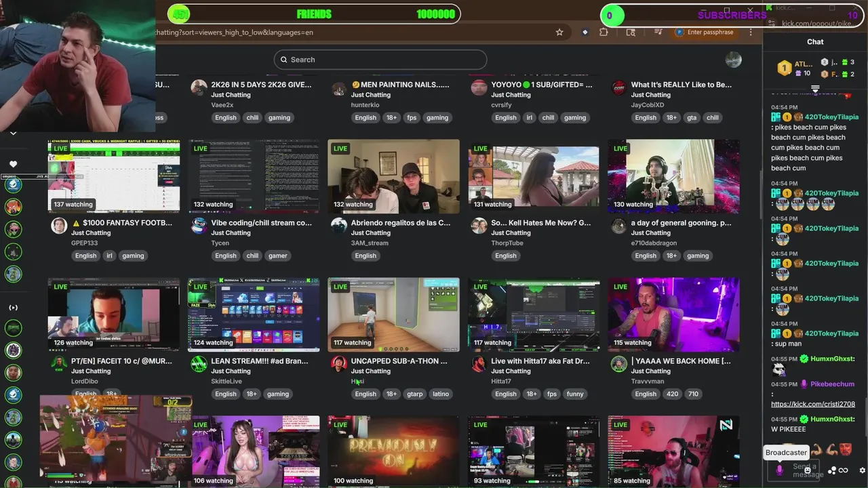Open the Chrome three-dot menu
This screenshot has width=868, height=488.
click(751, 32)
